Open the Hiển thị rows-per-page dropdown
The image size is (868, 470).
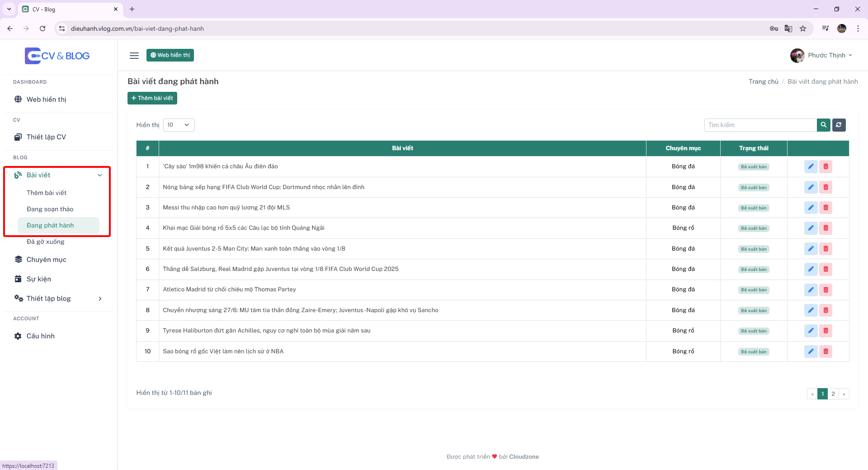coord(179,125)
